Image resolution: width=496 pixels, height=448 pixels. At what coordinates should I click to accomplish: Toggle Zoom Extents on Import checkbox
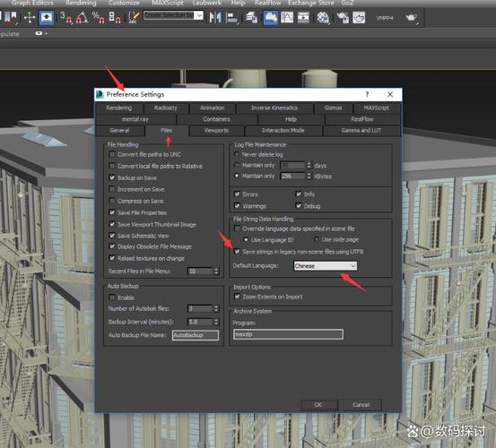(x=237, y=297)
